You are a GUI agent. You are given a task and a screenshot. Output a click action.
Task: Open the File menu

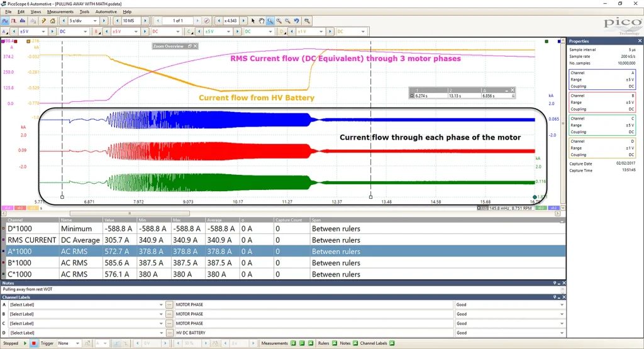point(8,12)
